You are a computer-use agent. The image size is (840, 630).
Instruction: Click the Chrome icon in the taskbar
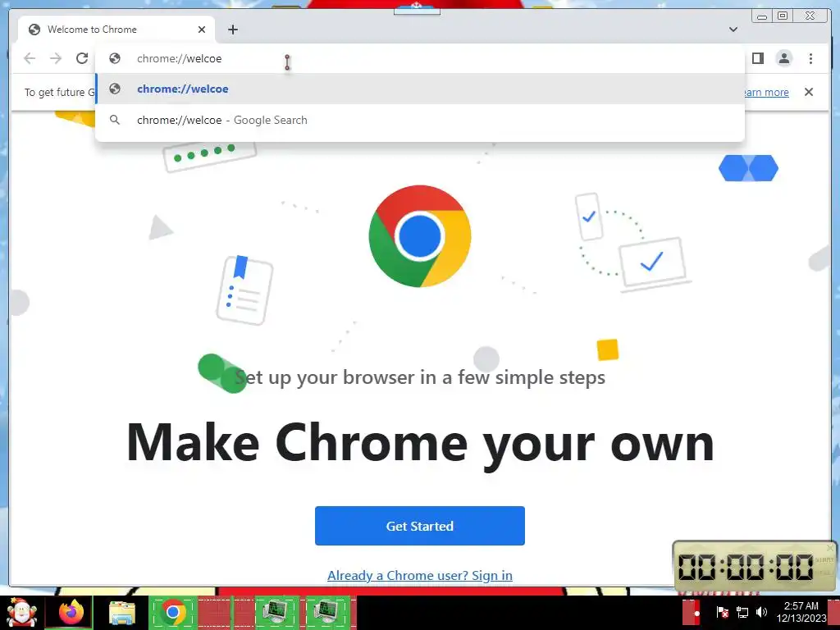coord(172,612)
